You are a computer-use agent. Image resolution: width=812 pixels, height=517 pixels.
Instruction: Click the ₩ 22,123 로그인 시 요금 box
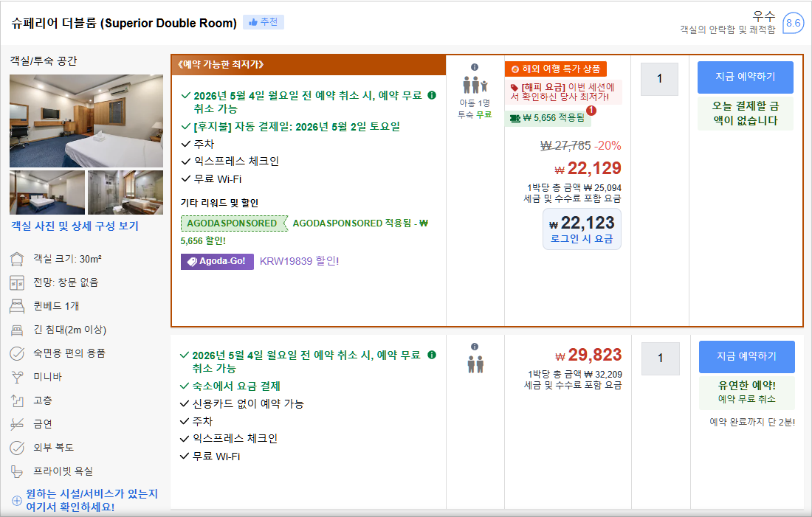tap(582, 229)
